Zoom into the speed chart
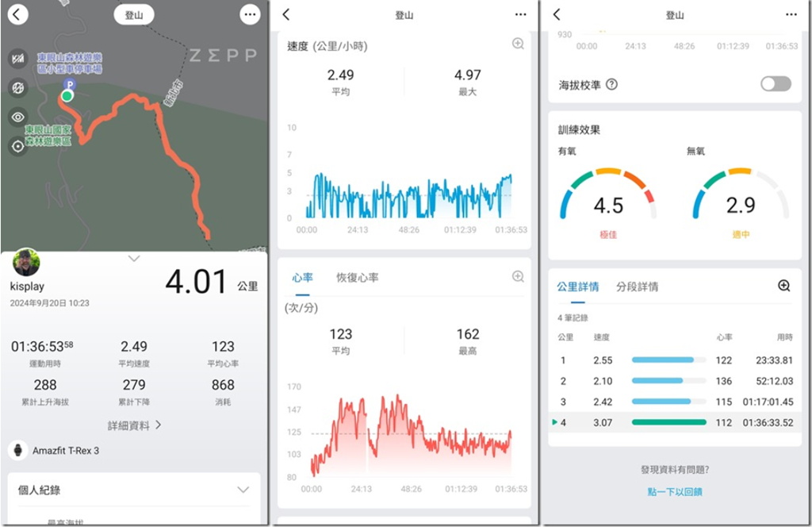The image size is (812, 527). pos(518,44)
